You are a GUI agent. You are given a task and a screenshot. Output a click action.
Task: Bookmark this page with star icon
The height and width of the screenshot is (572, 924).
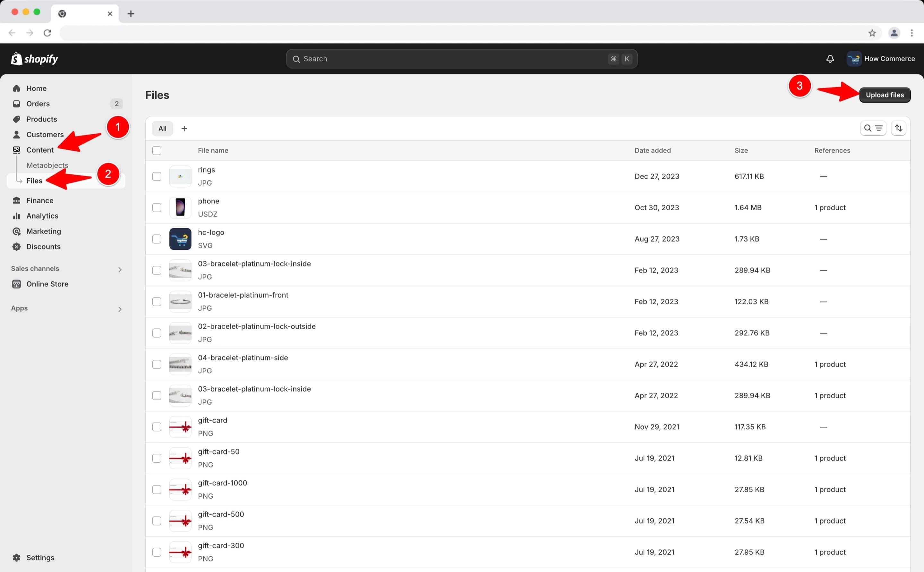[872, 33]
